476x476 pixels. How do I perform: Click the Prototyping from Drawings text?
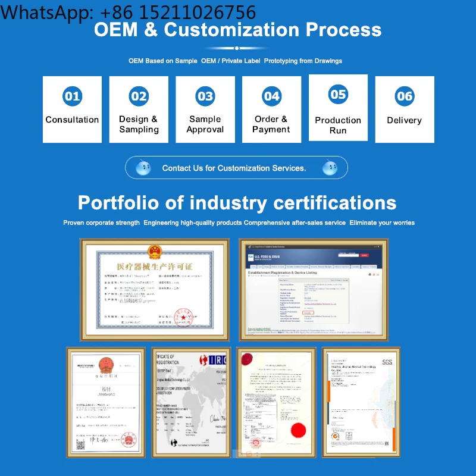tap(303, 61)
